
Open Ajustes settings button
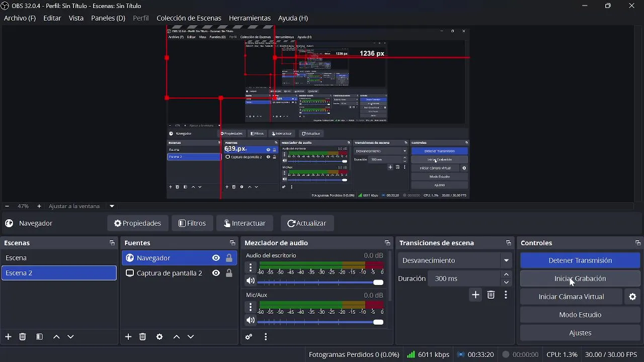pos(580,333)
